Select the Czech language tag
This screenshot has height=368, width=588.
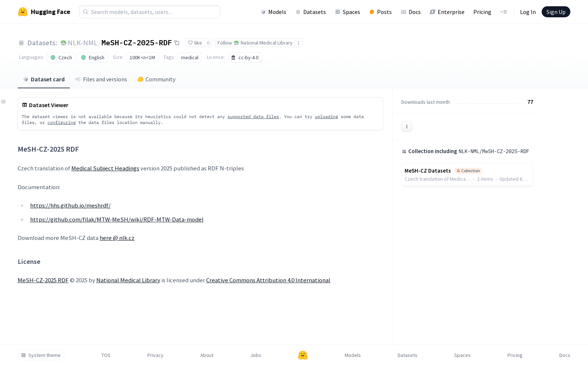point(61,57)
